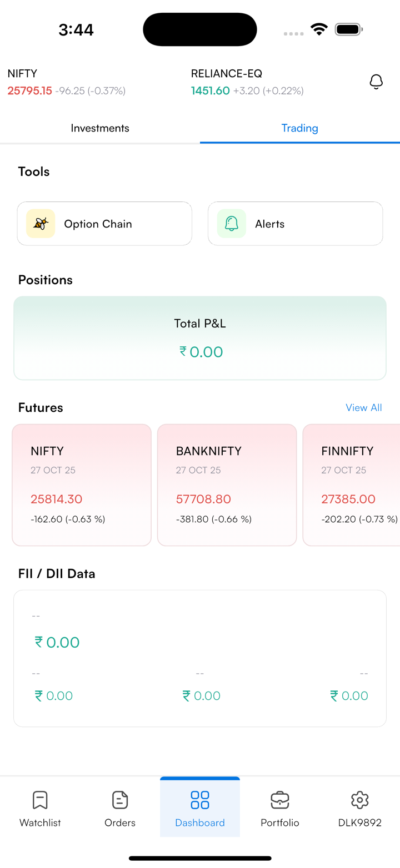The image size is (400, 868).
Task: Open Portfolio briefcase icon
Action: 280,800
